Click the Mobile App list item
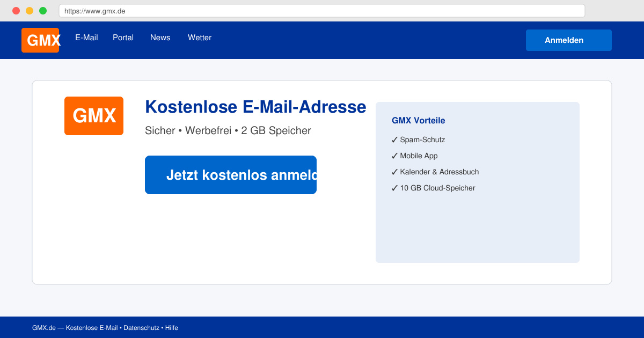644x338 pixels. pyautogui.click(x=415, y=156)
